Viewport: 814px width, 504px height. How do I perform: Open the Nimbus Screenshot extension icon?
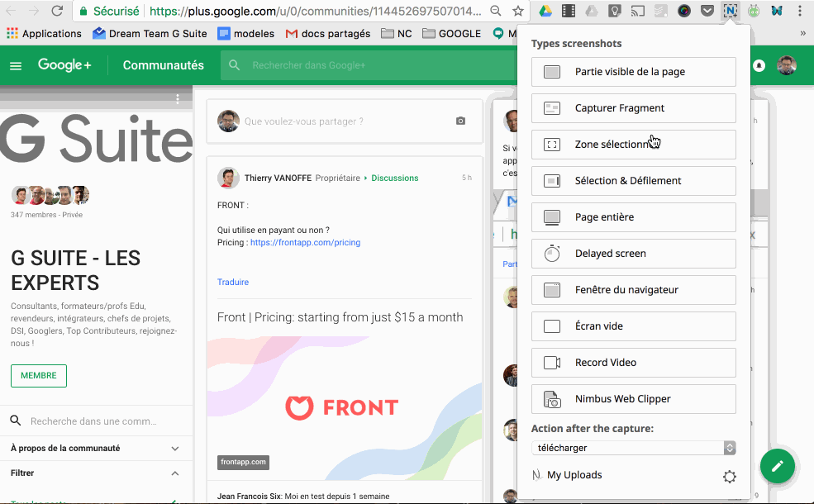coord(731,12)
